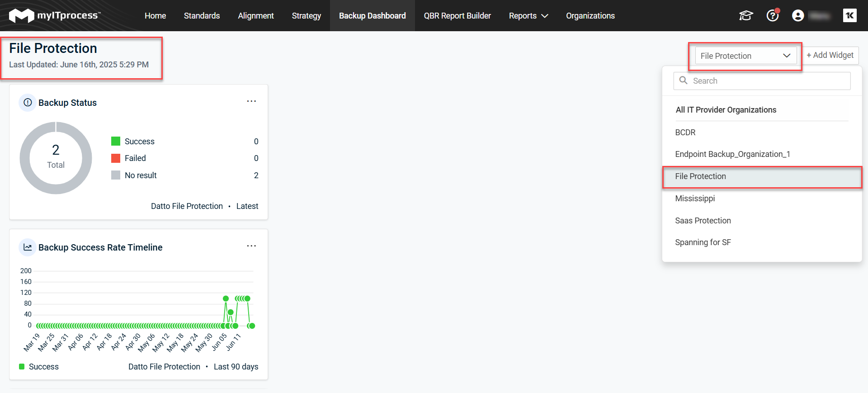Viewport: 868px width, 393px height.
Task: Choose Spanning for SF organization
Action: (x=762, y=242)
